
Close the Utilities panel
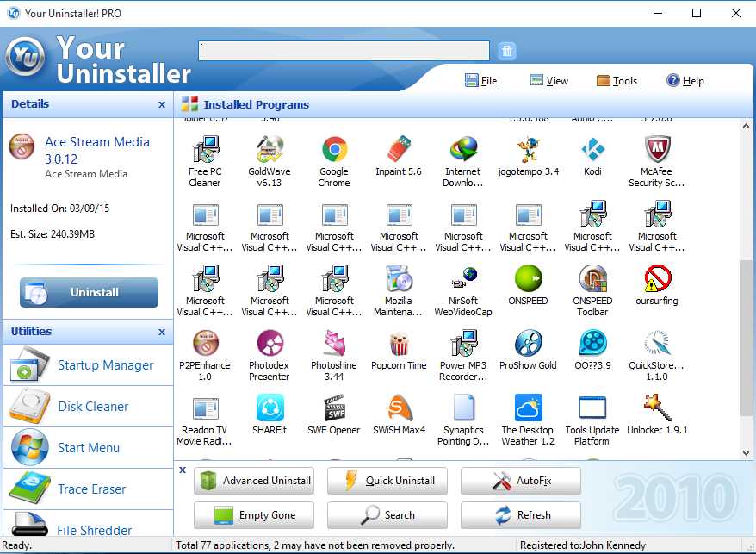[162, 332]
